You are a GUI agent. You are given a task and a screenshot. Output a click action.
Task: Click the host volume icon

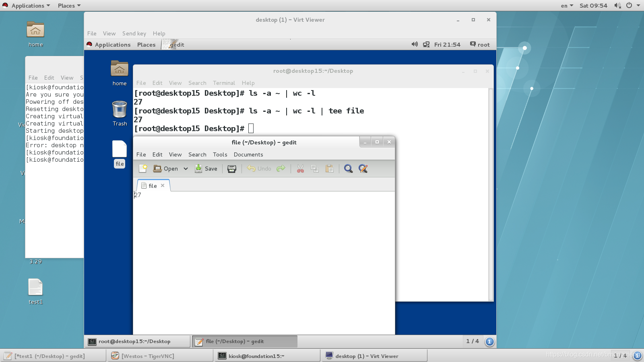pyautogui.click(x=617, y=6)
